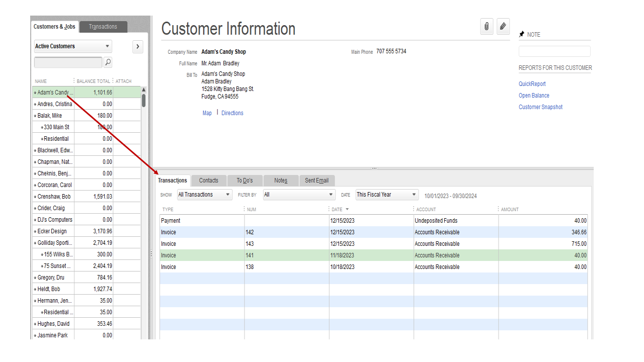The width and height of the screenshot is (644, 362).
Task: Click the QuickReport link
Action: pos(532,83)
